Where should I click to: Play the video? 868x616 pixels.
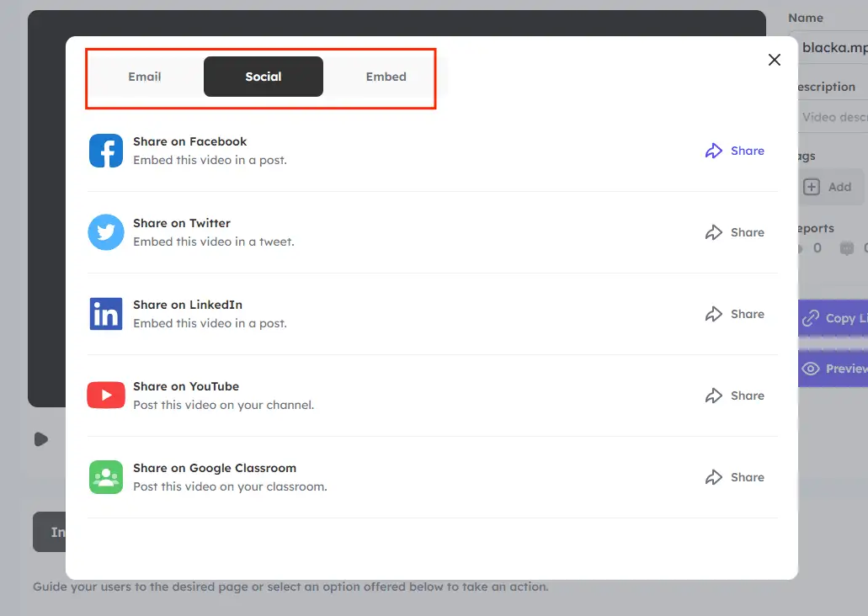pos(40,439)
